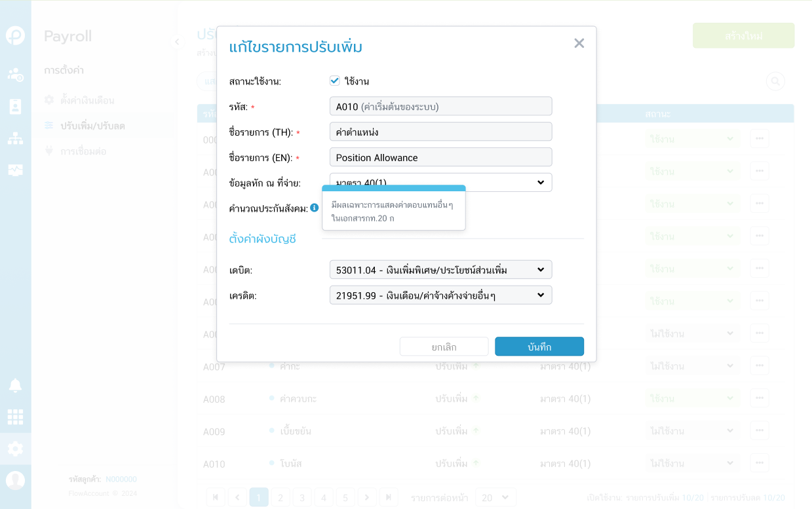Click the search magnifier icon
The height and width of the screenshot is (509, 812).
[x=775, y=81]
